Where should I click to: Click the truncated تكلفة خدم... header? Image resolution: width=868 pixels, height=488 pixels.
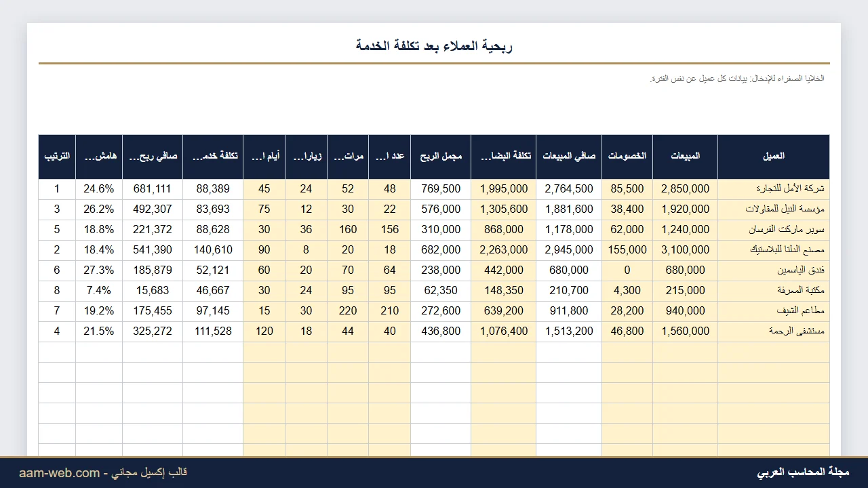pos(213,156)
